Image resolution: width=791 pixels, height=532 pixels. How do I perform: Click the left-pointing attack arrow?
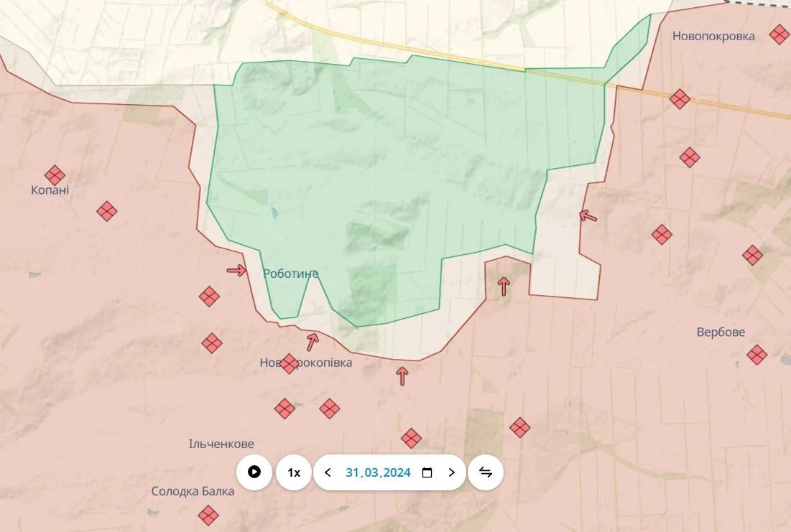[588, 215]
